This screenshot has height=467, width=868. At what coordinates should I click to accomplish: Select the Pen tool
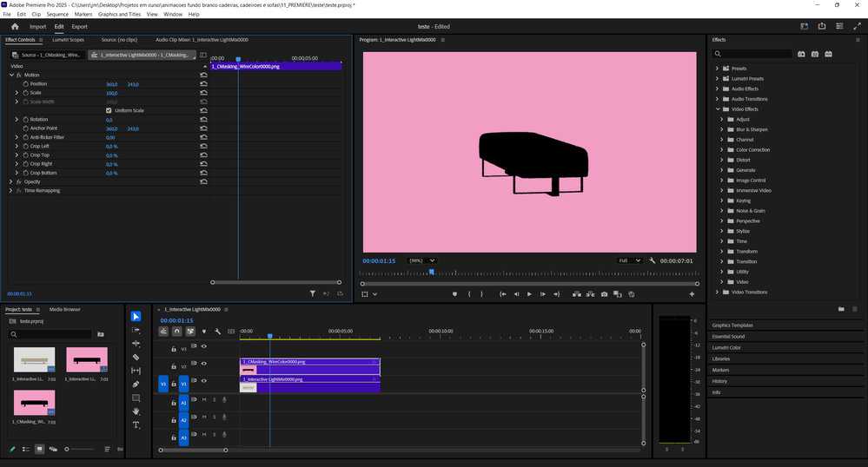[x=136, y=384]
